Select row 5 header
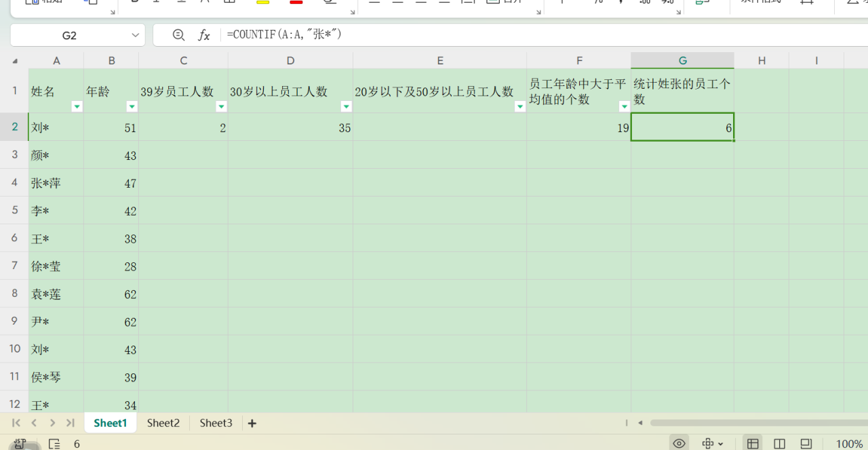The image size is (868, 450). coord(14,210)
